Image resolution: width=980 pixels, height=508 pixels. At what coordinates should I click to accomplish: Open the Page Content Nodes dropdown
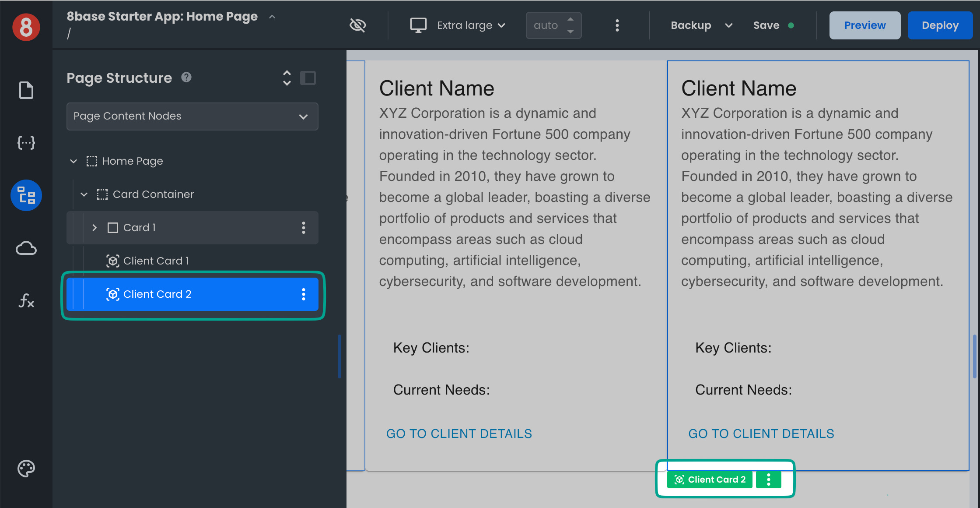click(192, 116)
